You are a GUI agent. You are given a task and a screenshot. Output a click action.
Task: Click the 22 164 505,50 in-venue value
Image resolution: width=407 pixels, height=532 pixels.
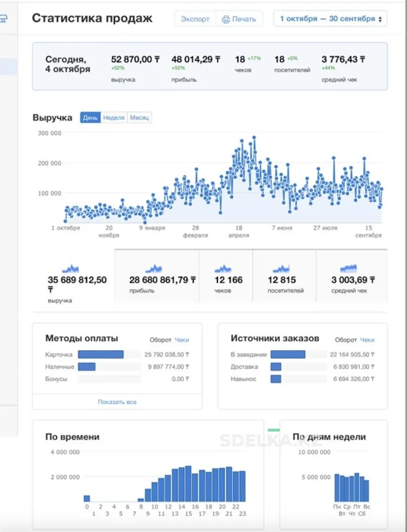click(352, 354)
